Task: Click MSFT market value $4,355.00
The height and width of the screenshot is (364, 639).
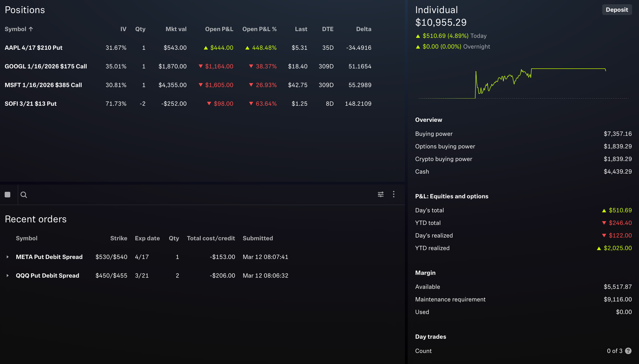Action: (x=173, y=85)
